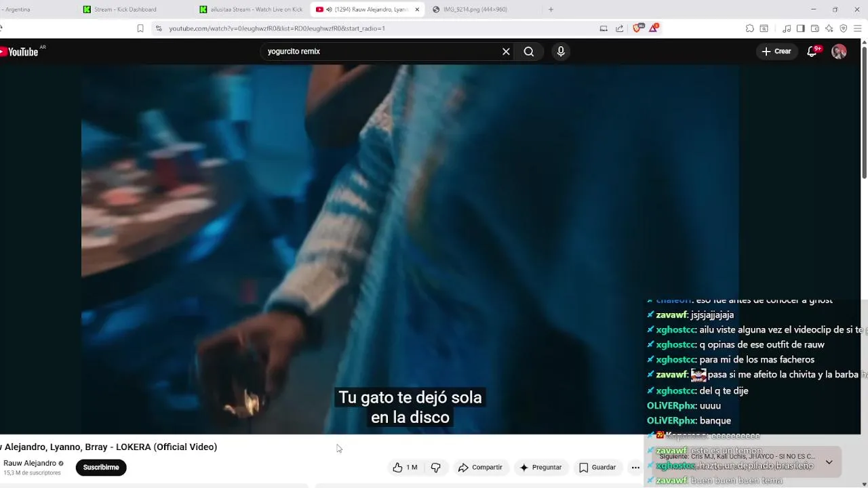Image resolution: width=868 pixels, height=488 pixels.
Task: Click xghostcc message 'para mi de los mas facheros'
Action: 757,360
